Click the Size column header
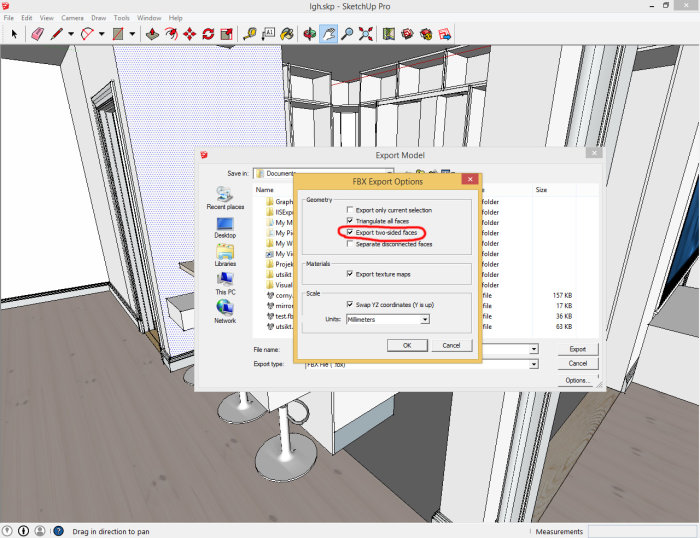 pyautogui.click(x=541, y=190)
